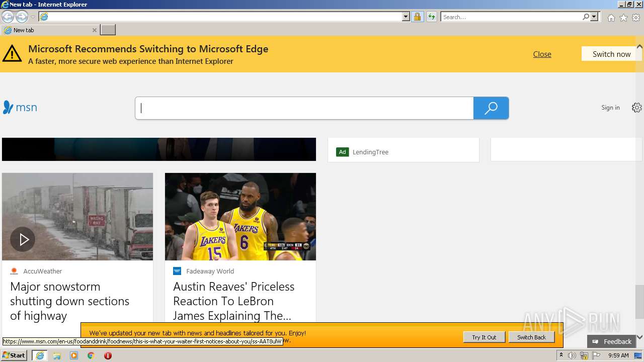Click Sign in link
Viewport: 644px width, 362px height.
(x=610, y=108)
